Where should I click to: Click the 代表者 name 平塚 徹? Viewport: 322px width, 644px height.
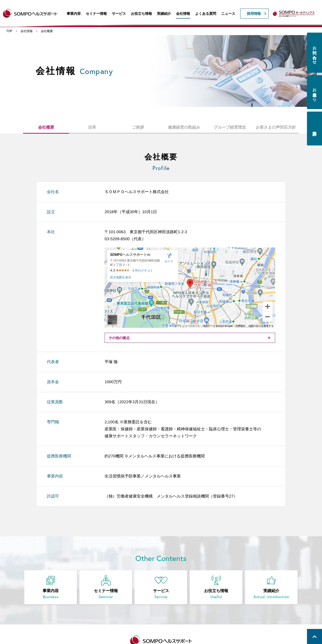click(x=111, y=362)
